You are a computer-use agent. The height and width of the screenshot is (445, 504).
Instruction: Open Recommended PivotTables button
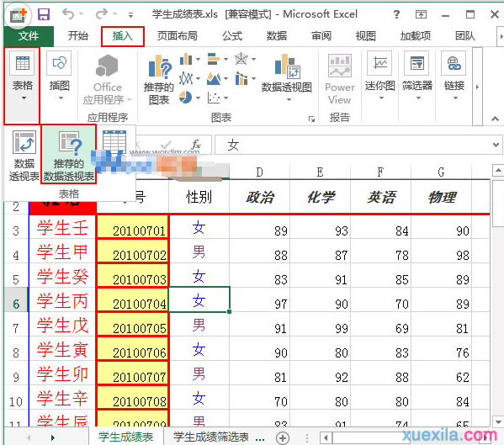[68, 155]
